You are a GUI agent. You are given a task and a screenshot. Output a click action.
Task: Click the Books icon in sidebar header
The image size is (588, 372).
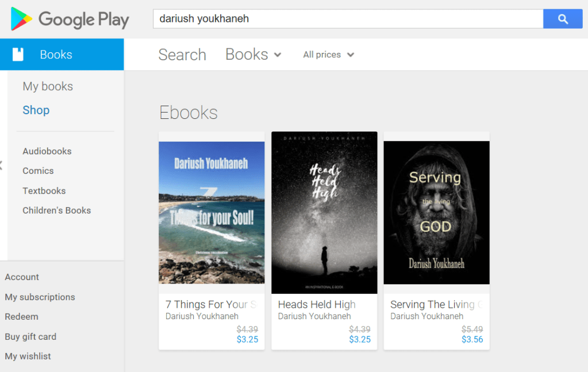(x=18, y=55)
